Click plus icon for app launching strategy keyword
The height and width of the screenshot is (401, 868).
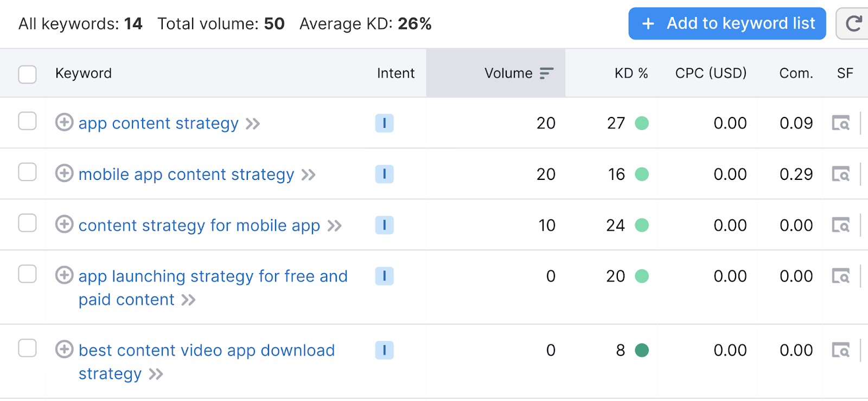65,275
